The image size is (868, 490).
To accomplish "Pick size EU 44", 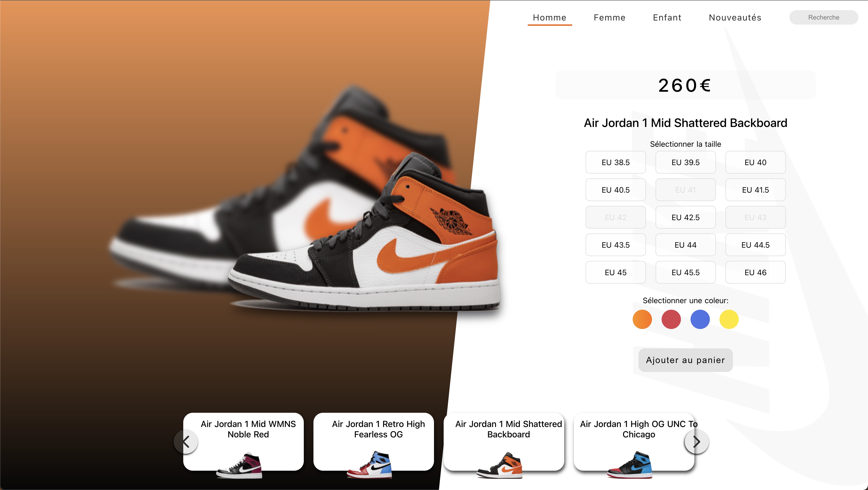I will pyautogui.click(x=686, y=245).
